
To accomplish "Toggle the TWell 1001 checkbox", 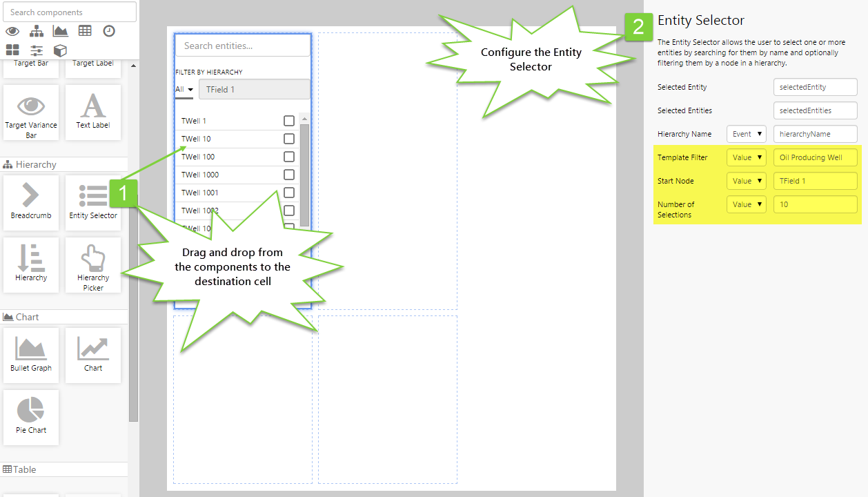I will tap(289, 193).
